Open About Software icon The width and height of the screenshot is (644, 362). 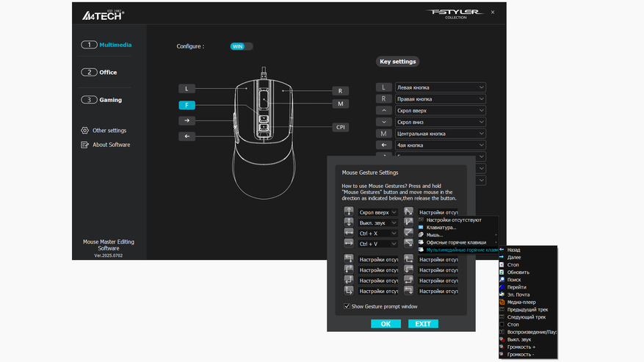[84, 145]
